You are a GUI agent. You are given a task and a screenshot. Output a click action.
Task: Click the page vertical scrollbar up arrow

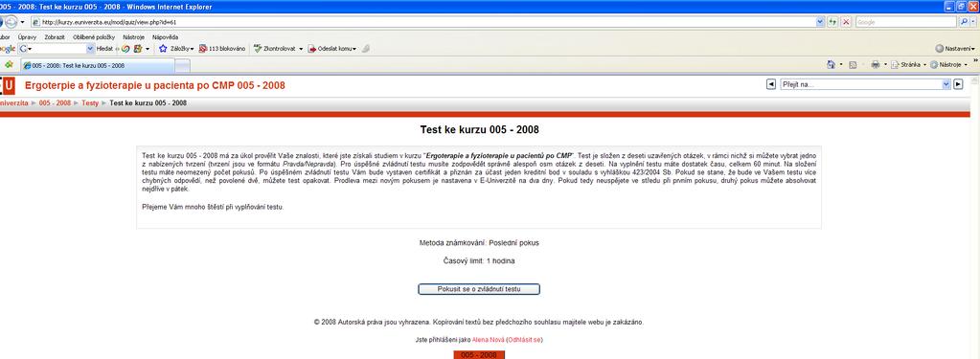point(975,81)
